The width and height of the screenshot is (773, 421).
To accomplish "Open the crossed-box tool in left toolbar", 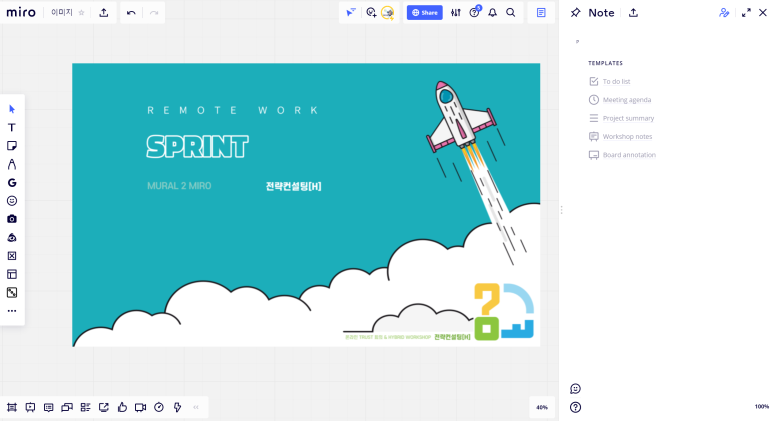I will pyautogui.click(x=12, y=256).
